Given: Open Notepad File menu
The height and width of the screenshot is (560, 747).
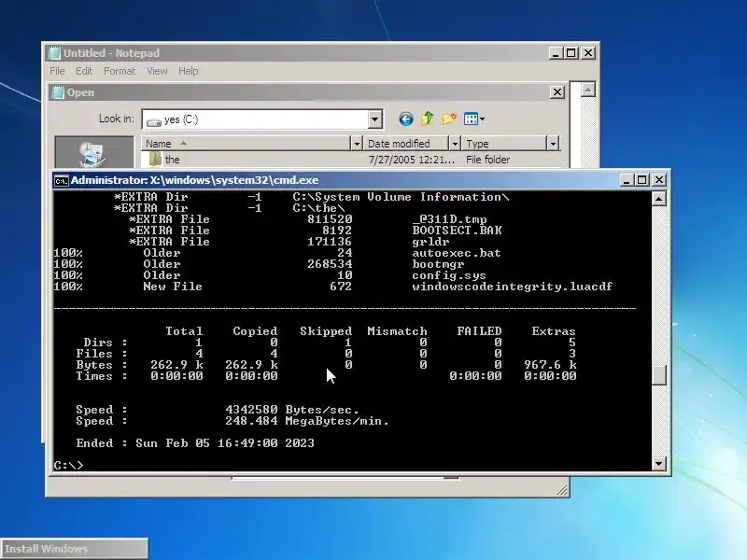Looking at the screenshot, I should (x=57, y=71).
